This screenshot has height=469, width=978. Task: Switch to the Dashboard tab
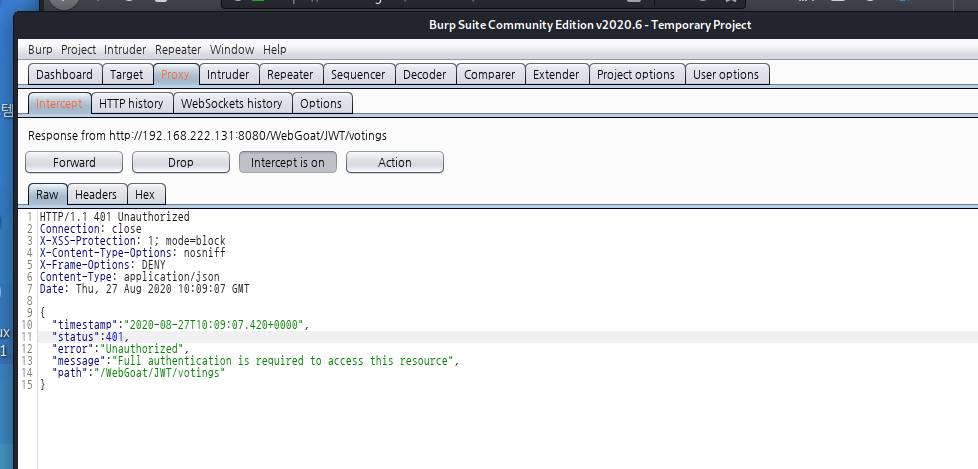click(x=64, y=74)
